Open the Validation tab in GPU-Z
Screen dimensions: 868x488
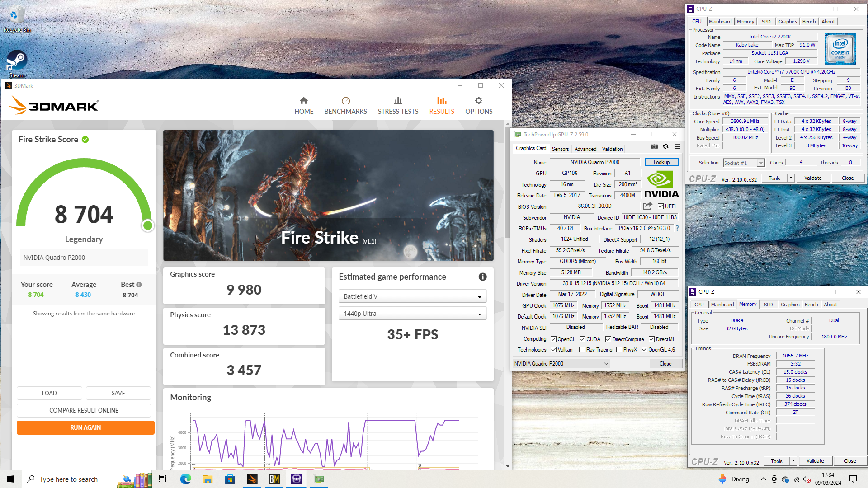point(612,149)
